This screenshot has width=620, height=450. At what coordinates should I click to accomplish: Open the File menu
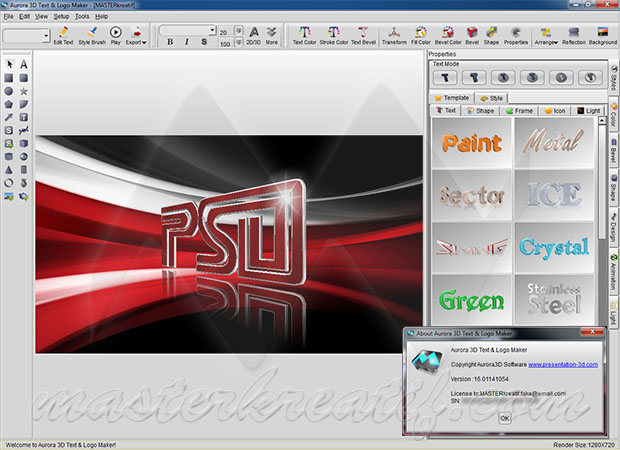[8, 17]
